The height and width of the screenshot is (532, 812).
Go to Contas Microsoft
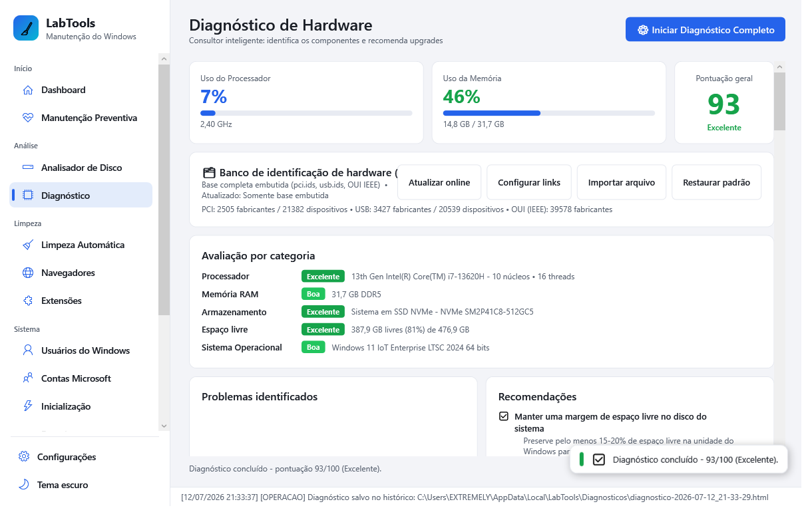81,378
